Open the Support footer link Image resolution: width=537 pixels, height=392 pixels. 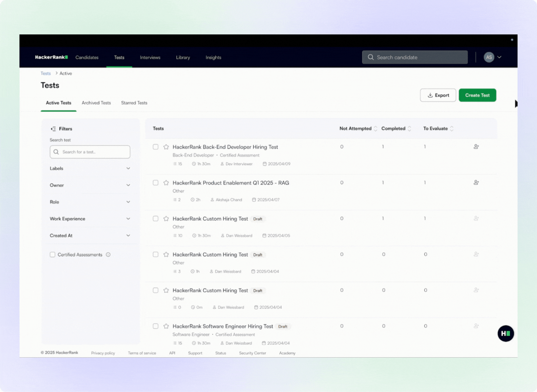tap(195, 353)
